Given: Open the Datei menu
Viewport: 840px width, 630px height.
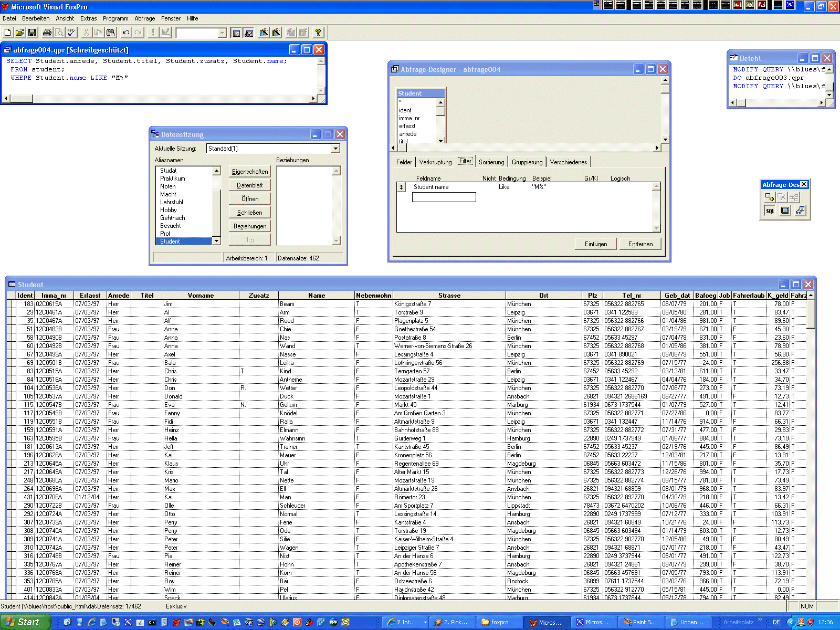Looking at the screenshot, I should (9, 18).
